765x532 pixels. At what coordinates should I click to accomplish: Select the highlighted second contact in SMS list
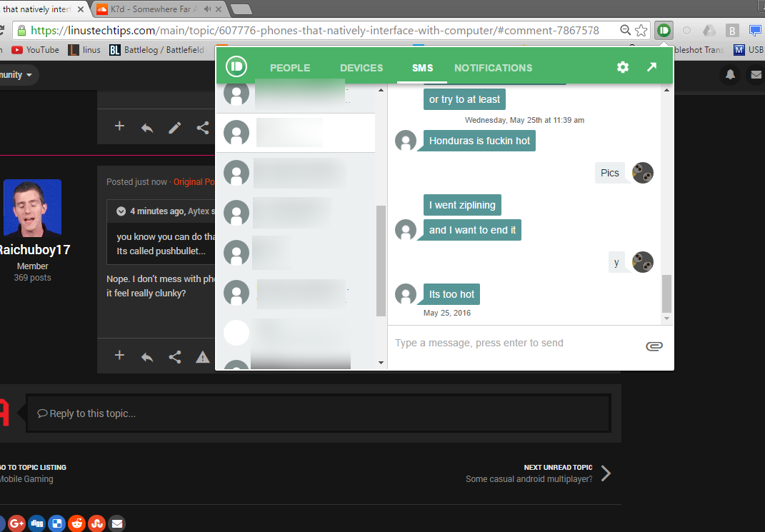coord(296,133)
